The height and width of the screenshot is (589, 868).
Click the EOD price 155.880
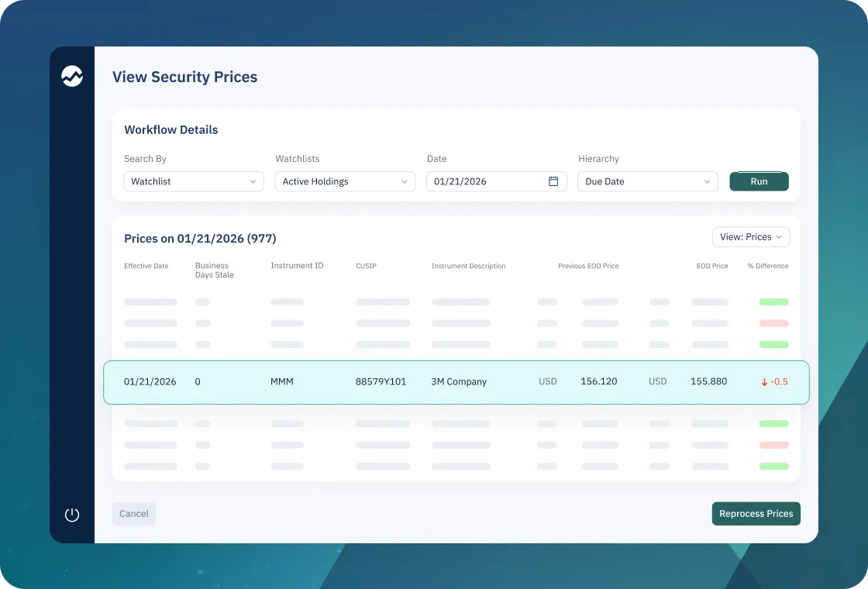[708, 381]
